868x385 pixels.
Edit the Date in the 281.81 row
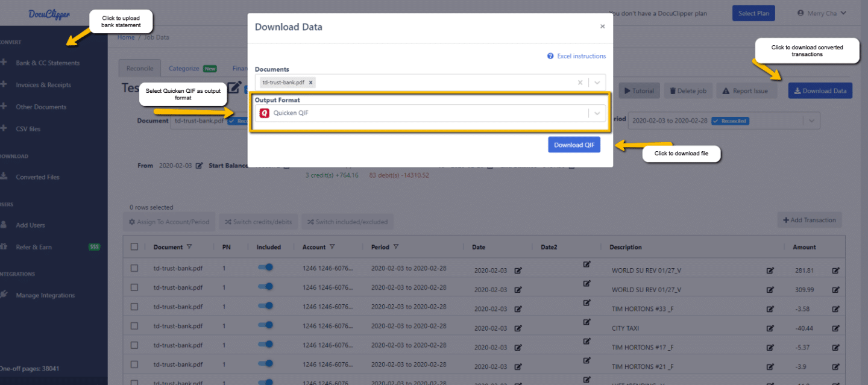pos(518,271)
